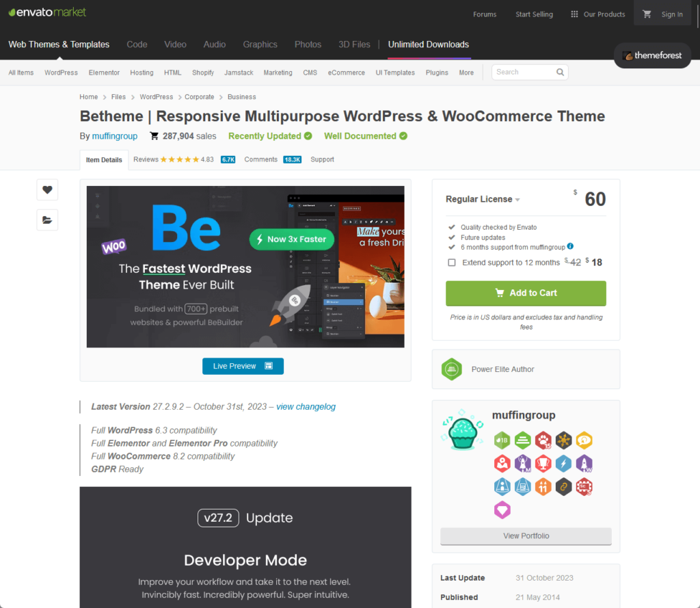Focus the Search input field
Screen dimensions: 700x608
click(523, 72)
